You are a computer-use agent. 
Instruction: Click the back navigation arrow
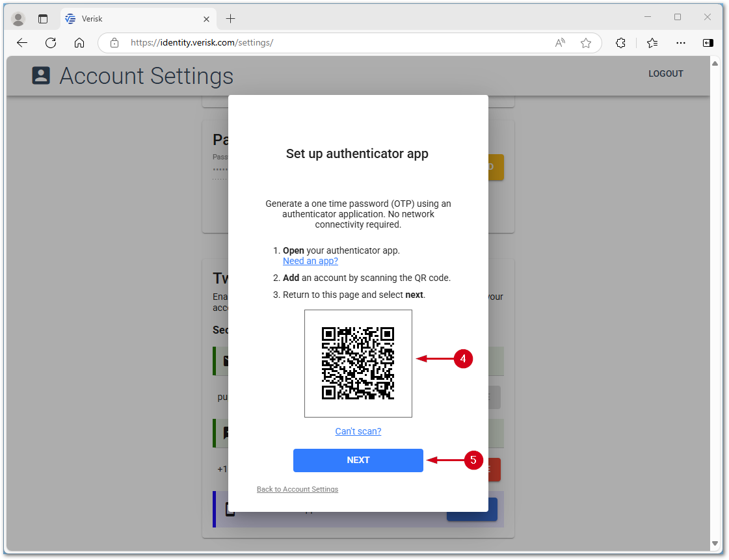pyautogui.click(x=21, y=43)
